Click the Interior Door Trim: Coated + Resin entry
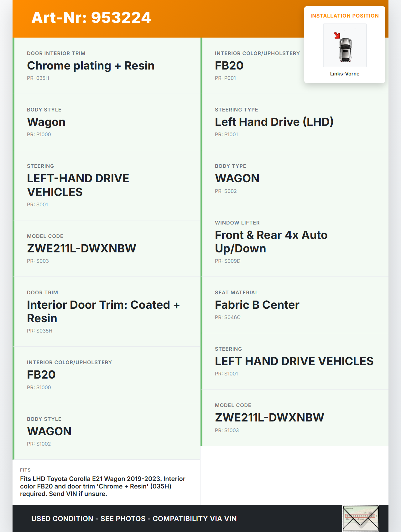This screenshot has height=532, width=401. (x=103, y=311)
